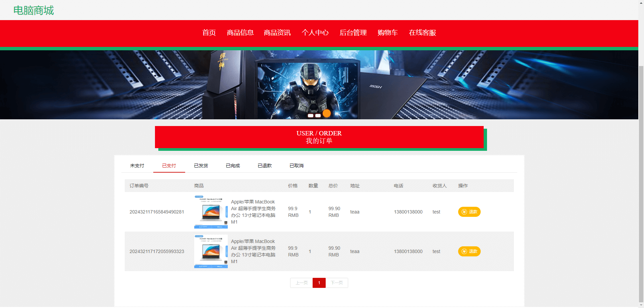Click the scrollbar down arrow
644x308 pixels.
click(641, 305)
